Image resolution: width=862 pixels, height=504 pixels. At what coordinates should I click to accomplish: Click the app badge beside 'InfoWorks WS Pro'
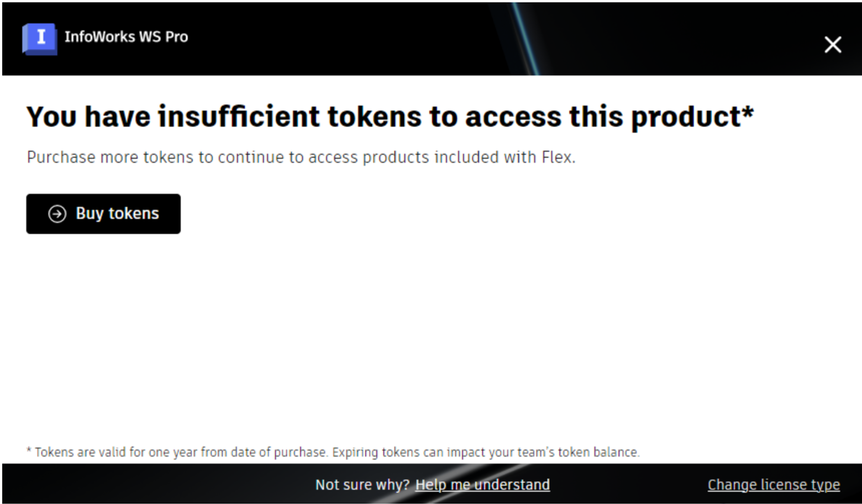tap(39, 39)
